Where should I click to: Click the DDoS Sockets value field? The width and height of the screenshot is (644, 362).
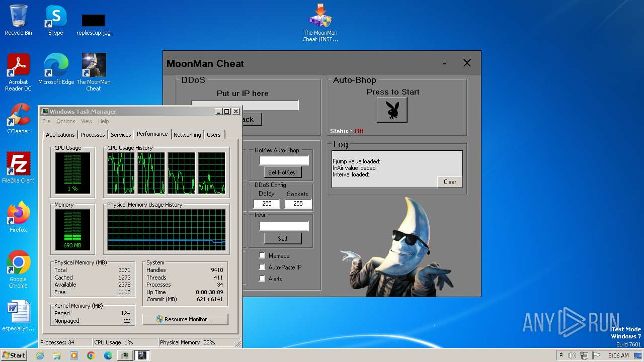[298, 204]
